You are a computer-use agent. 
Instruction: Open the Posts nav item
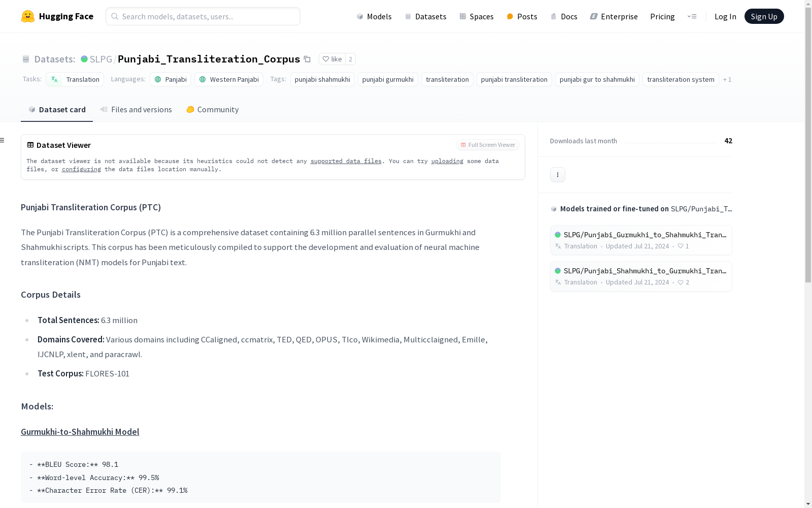click(522, 16)
